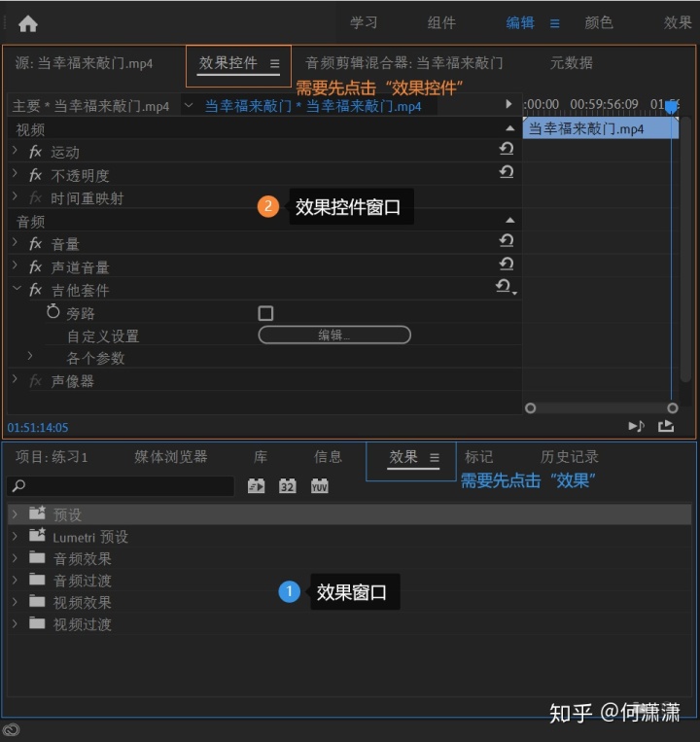Click the blue playhead marker
The height and width of the screenshot is (742, 700).
(x=671, y=107)
